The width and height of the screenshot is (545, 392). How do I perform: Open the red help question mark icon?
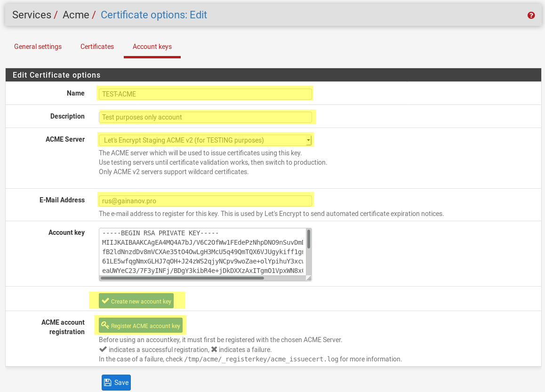click(x=531, y=15)
